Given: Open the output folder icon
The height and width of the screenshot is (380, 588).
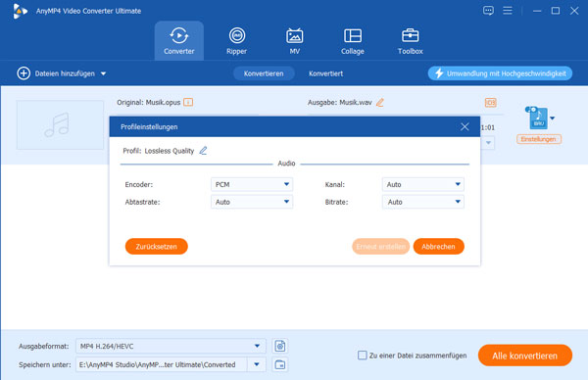Looking at the screenshot, I should (280, 364).
